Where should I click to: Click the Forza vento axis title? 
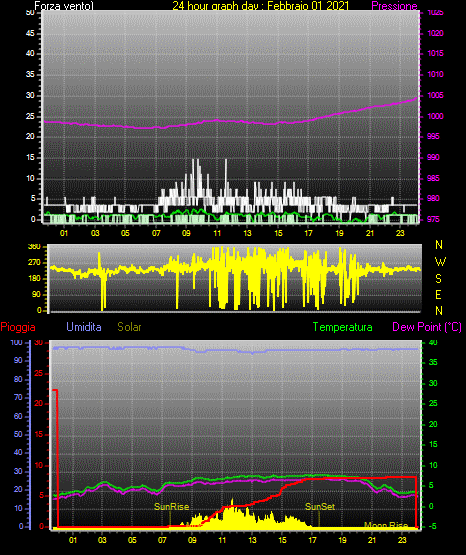(x=64, y=6)
